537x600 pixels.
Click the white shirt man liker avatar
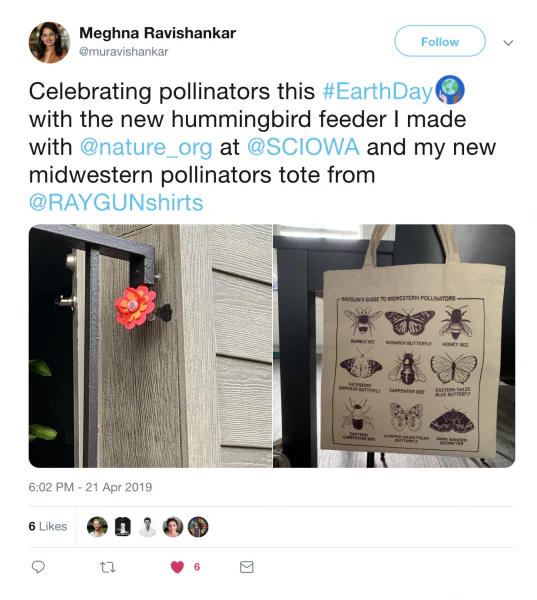(148, 527)
